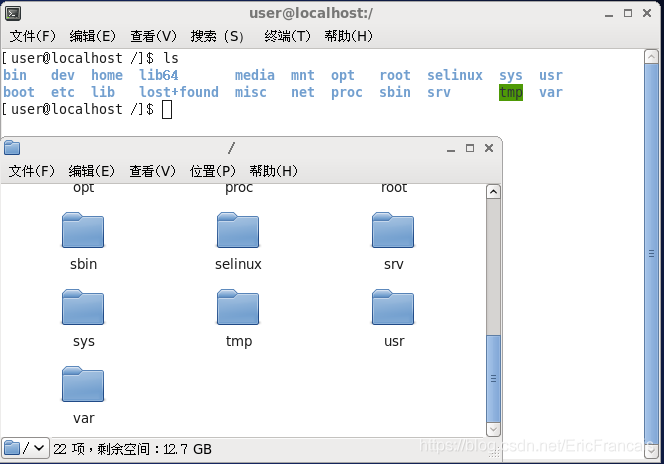The width and height of the screenshot is (664, 464).
Task: Maximize the file manager window
Action: (x=470, y=148)
